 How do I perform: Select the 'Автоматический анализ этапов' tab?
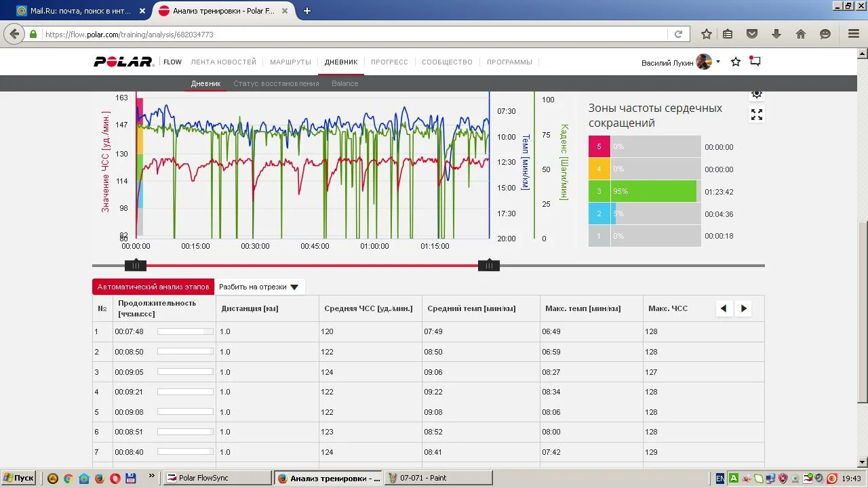pyautogui.click(x=153, y=287)
